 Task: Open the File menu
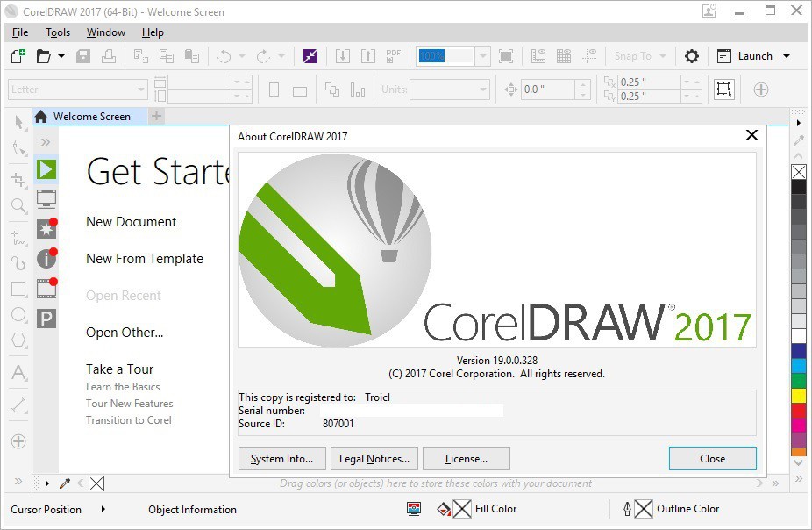pyautogui.click(x=20, y=32)
